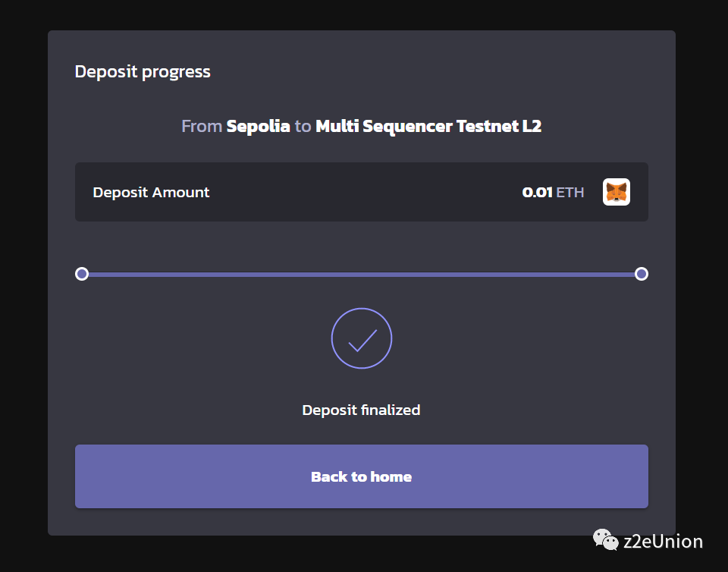
Task: Click the MetaMask fox wallet icon
Action: click(x=616, y=192)
